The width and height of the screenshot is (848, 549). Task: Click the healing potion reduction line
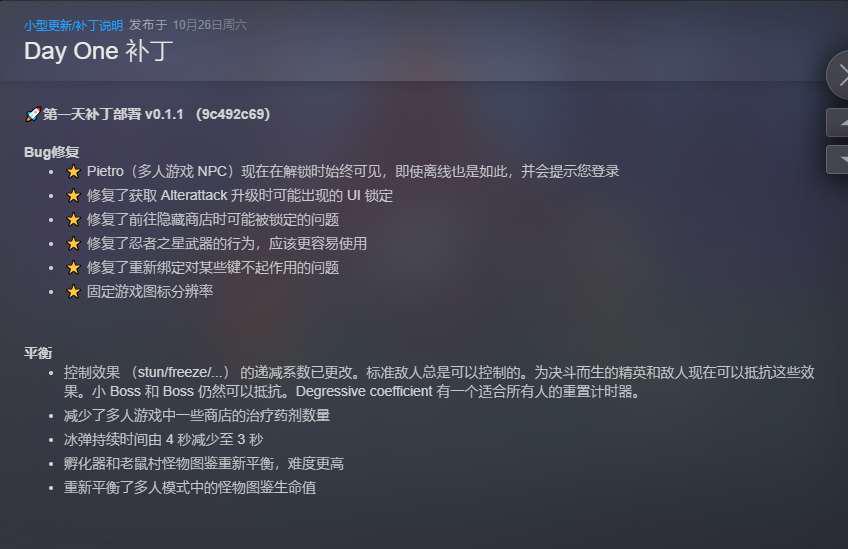click(x=197, y=415)
